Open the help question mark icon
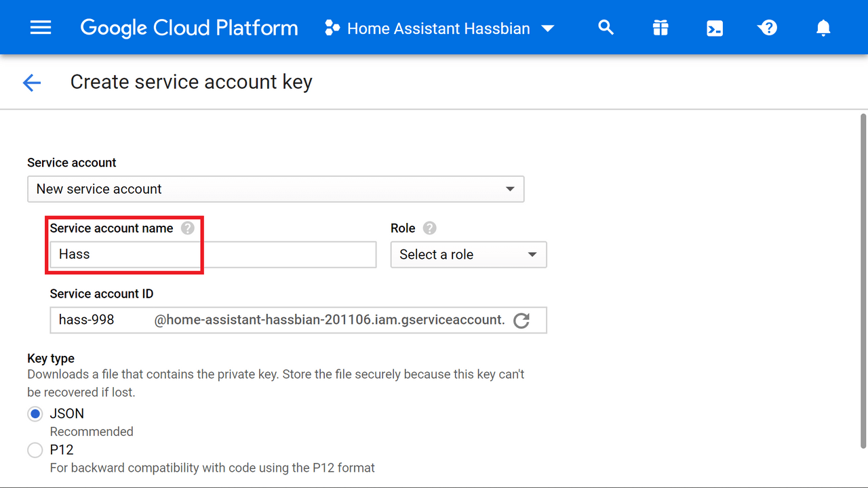 coord(768,28)
